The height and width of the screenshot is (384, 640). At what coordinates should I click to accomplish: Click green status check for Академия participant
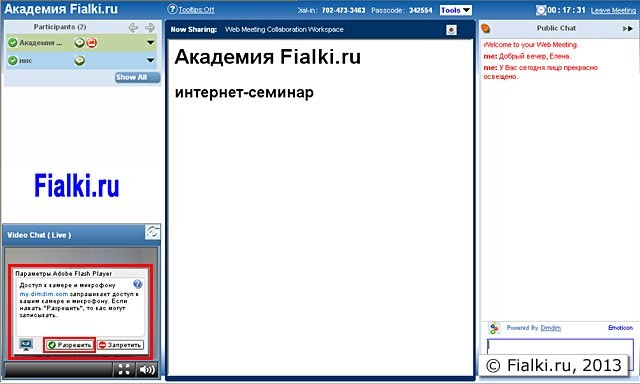(x=13, y=42)
